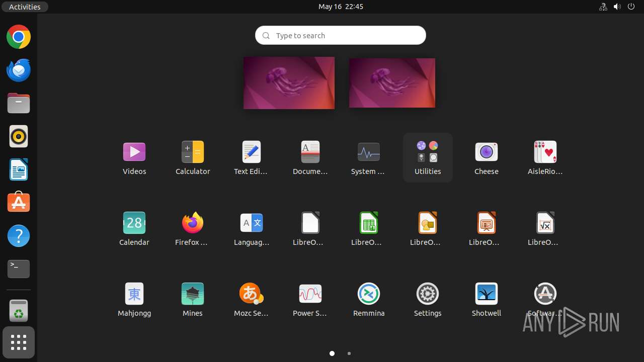Viewport: 644px width, 362px height.
Task: Open AisleRiot Solitaire game
Action: pos(545,157)
